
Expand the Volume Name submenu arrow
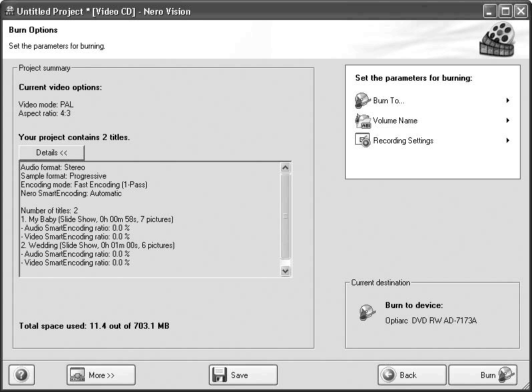click(508, 121)
